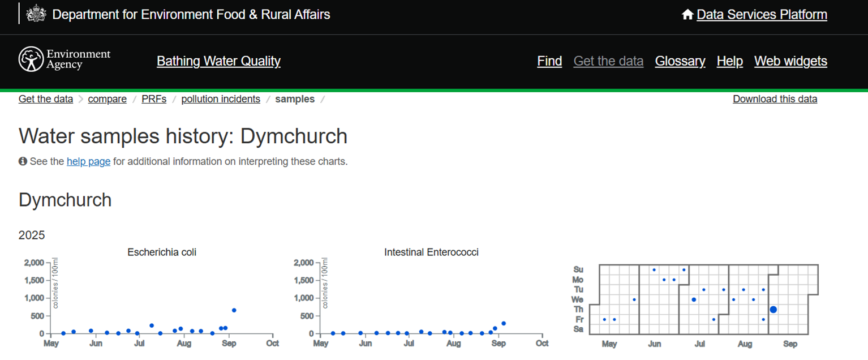Click the 'Tu' day label on calendar

point(578,289)
